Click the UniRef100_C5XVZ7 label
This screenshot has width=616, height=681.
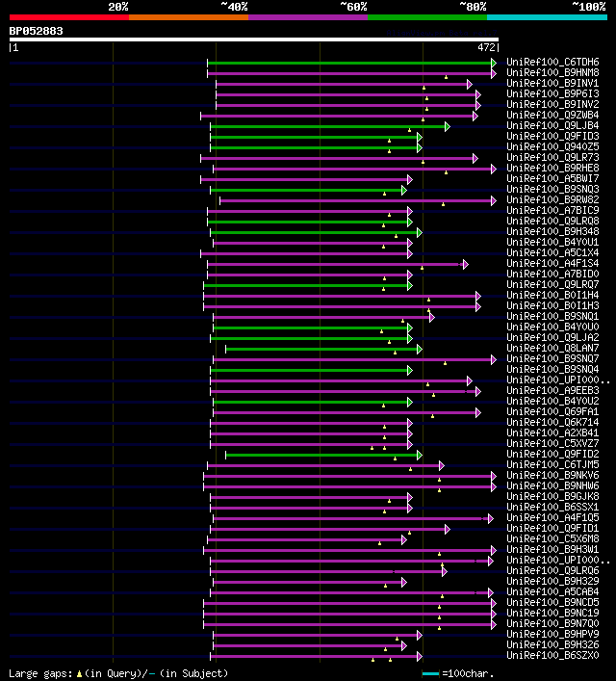click(x=552, y=443)
